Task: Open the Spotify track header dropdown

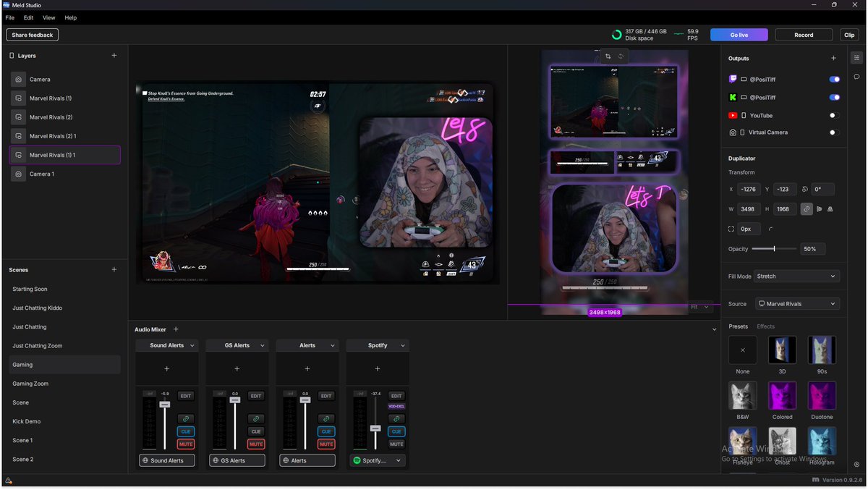Action: (402, 346)
